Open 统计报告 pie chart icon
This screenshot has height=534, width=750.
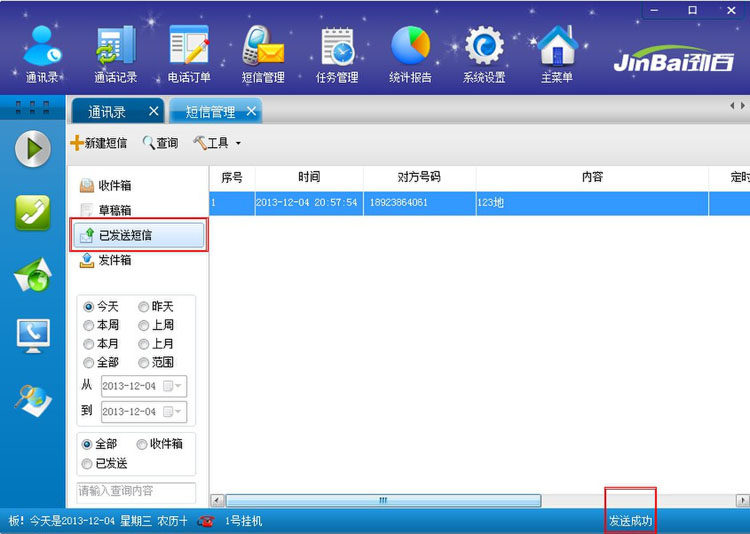[410, 52]
